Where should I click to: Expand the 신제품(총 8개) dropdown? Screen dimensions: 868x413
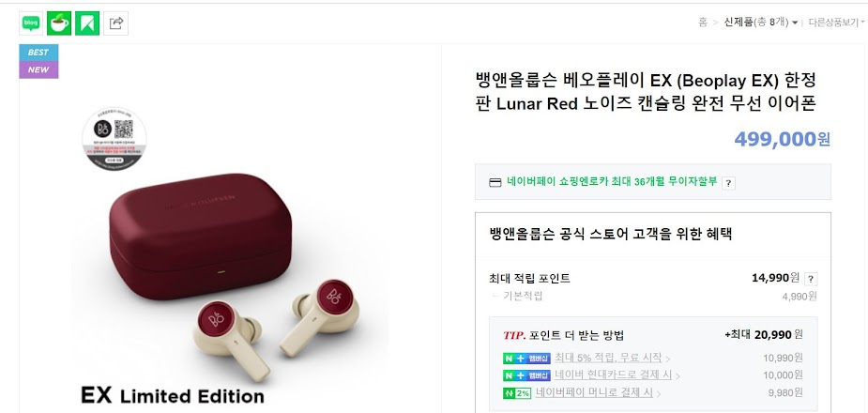[x=795, y=23]
